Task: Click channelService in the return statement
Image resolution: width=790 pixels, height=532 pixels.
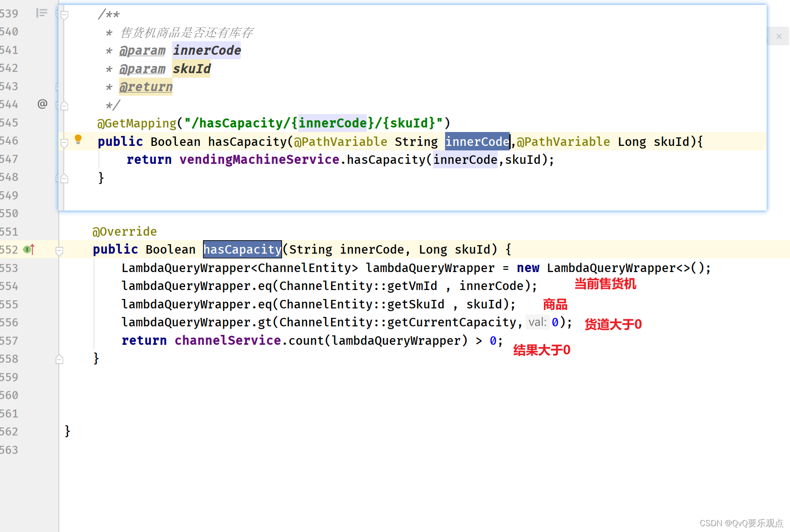Action: (x=228, y=341)
